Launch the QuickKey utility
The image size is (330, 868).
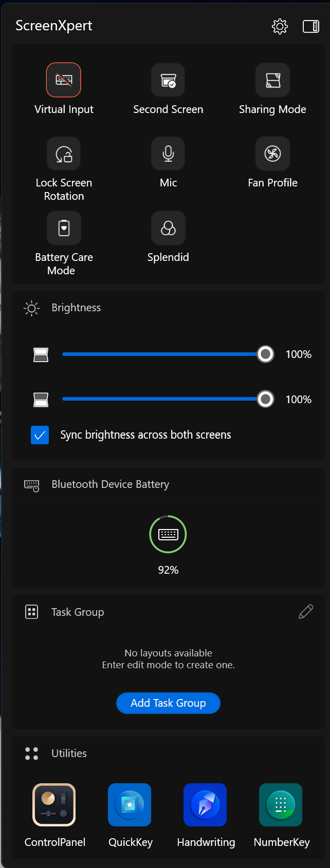coord(130,805)
